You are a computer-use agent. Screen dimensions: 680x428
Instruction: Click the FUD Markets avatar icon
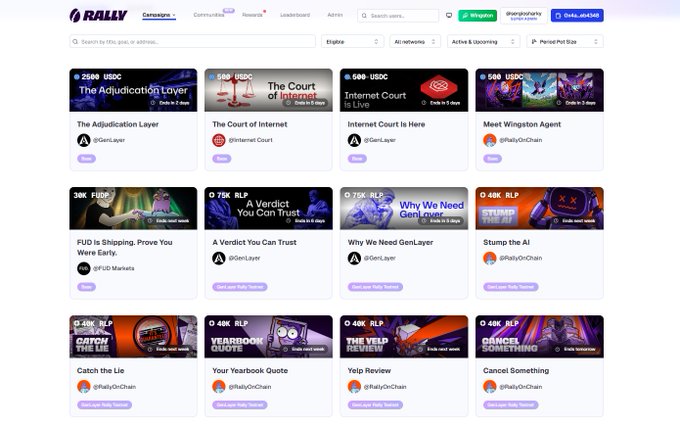click(x=84, y=268)
